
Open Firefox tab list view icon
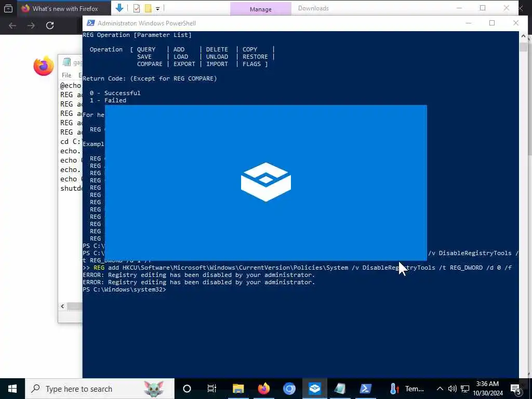(8, 8)
